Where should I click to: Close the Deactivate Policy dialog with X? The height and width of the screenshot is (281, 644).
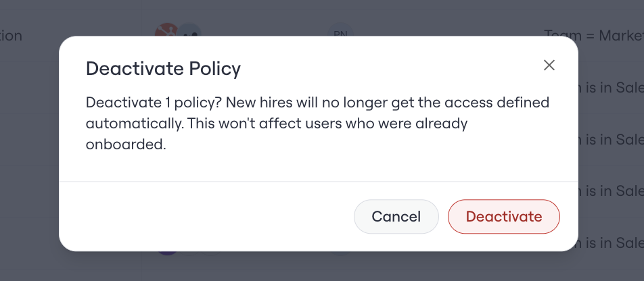click(x=549, y=66)
